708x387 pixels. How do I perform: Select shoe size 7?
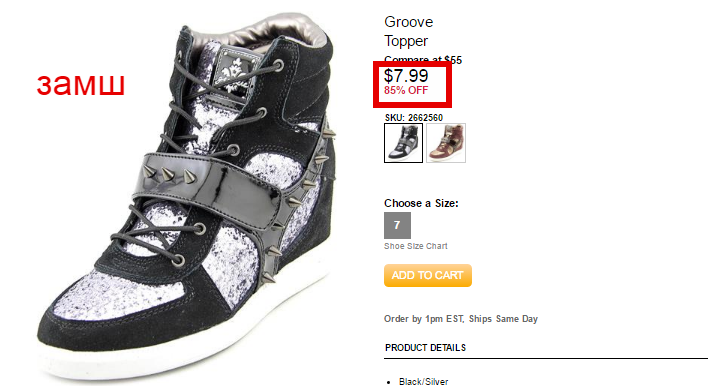tap(397, 225)
